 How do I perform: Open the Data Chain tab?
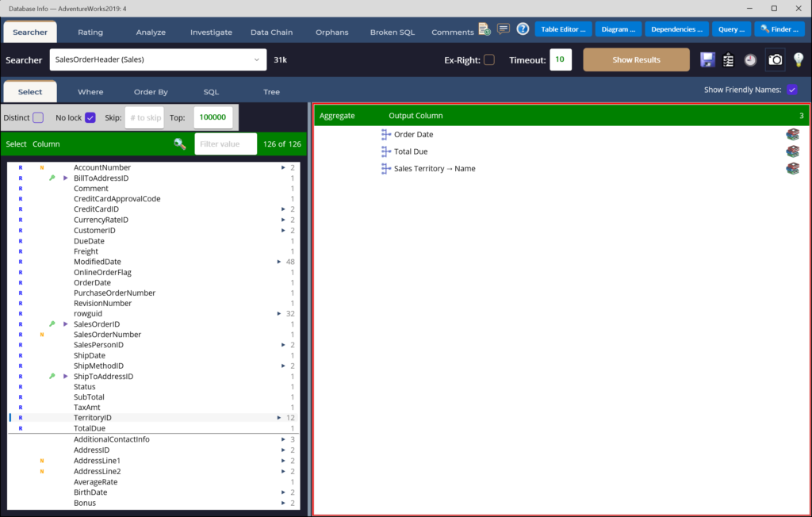[271, 33]
